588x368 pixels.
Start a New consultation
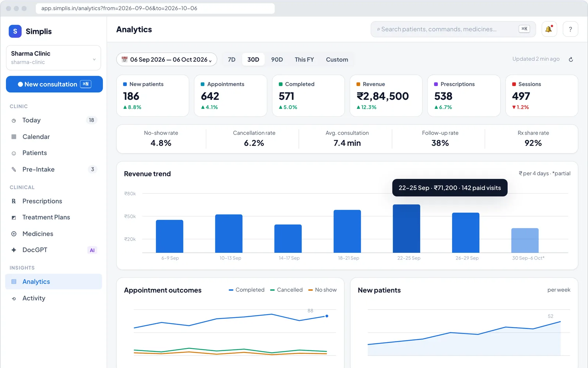54,84
